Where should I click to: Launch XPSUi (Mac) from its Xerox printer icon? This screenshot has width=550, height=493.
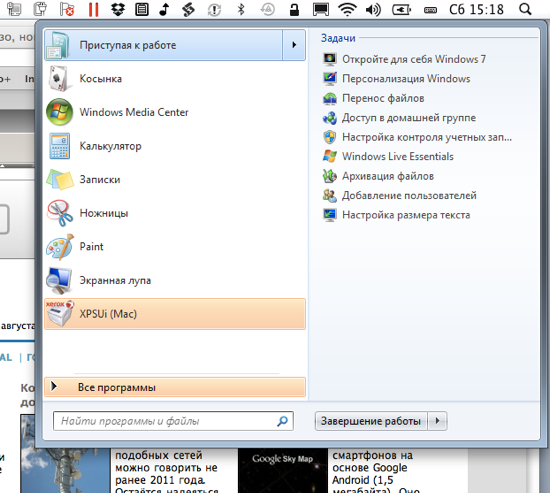[x=60, y=313]
